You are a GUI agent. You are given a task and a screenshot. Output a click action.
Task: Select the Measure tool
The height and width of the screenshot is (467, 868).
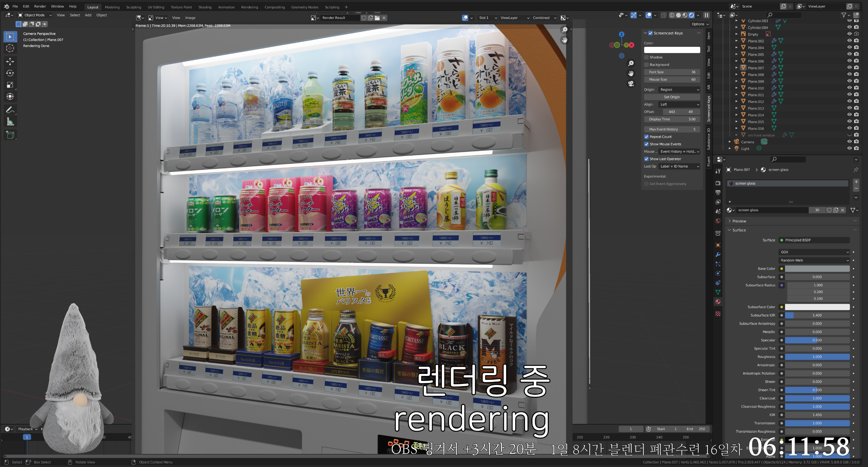(10, 122)
